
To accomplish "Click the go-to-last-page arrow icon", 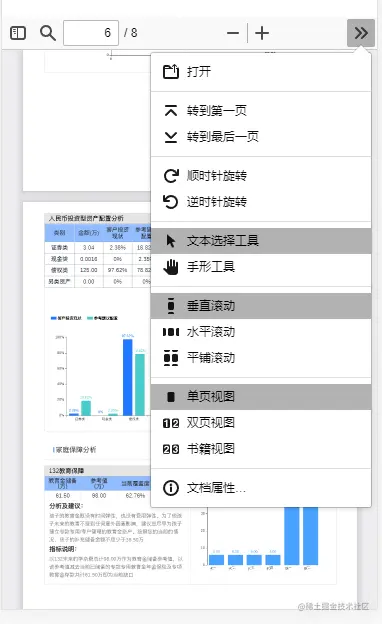I will click(x=171, y=137).
